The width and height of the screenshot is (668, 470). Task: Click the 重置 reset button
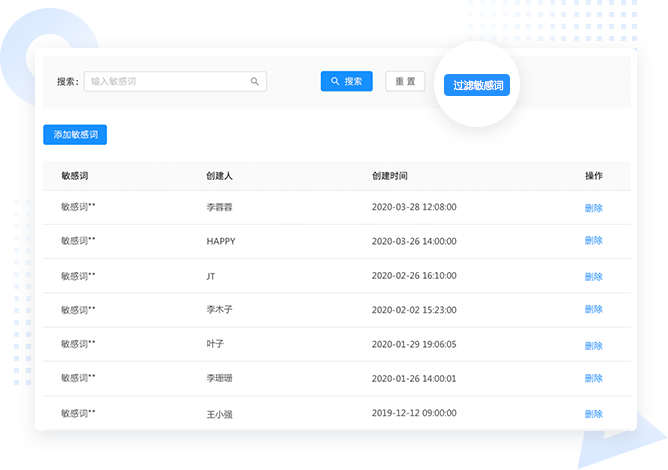point(405,82)
